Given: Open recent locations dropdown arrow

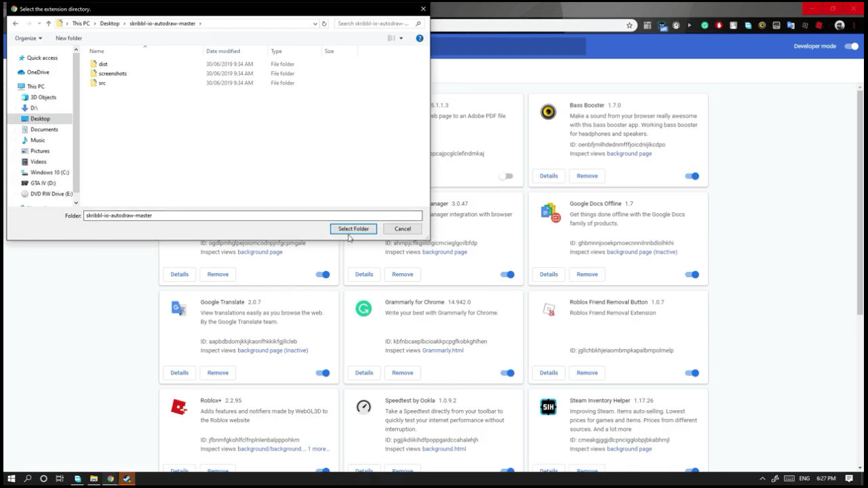Looking at the screenshot, I should [39, 23].
